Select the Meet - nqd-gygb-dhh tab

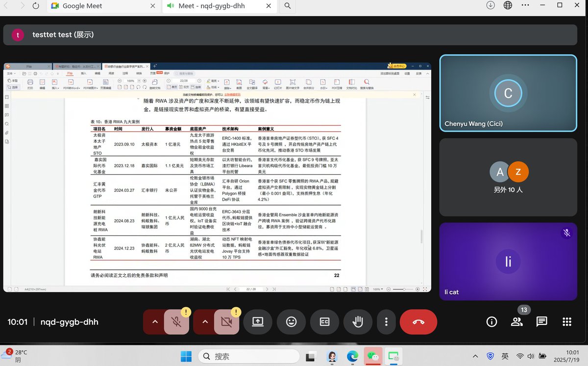219,6
